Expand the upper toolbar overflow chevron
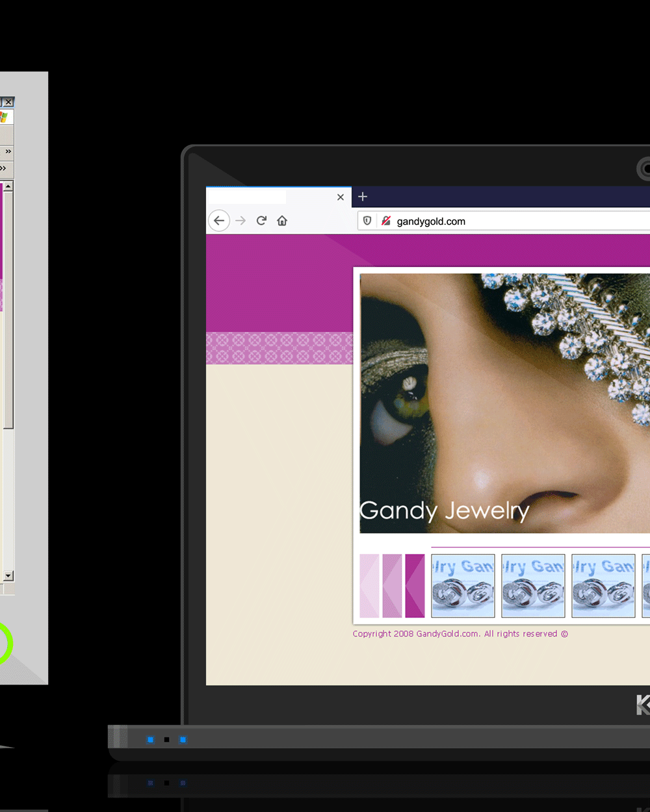This screenshot has height=812, width=650. point(8,151)
